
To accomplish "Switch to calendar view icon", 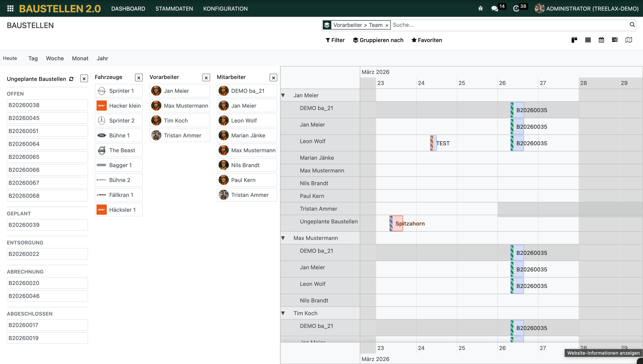I will click(x=601, y=40).
